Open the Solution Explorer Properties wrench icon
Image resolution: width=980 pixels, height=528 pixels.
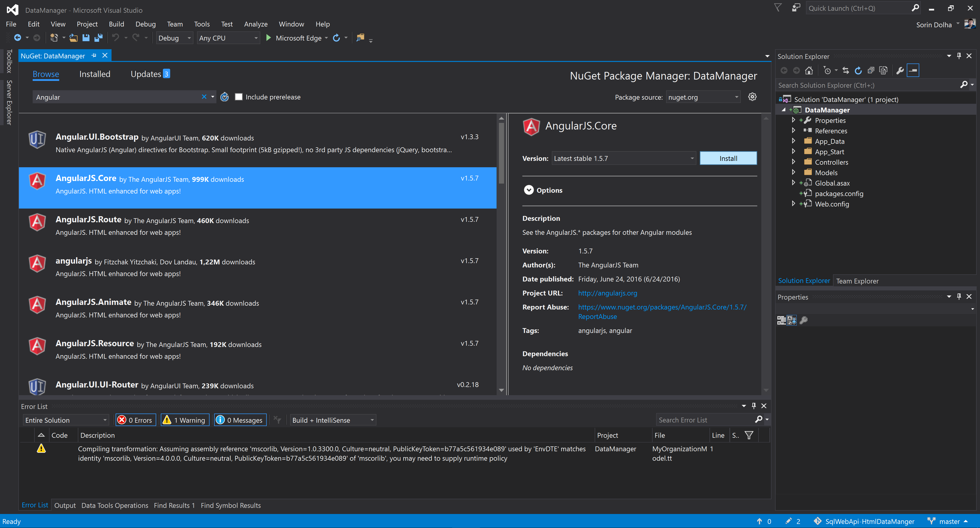tap(900, 70)
